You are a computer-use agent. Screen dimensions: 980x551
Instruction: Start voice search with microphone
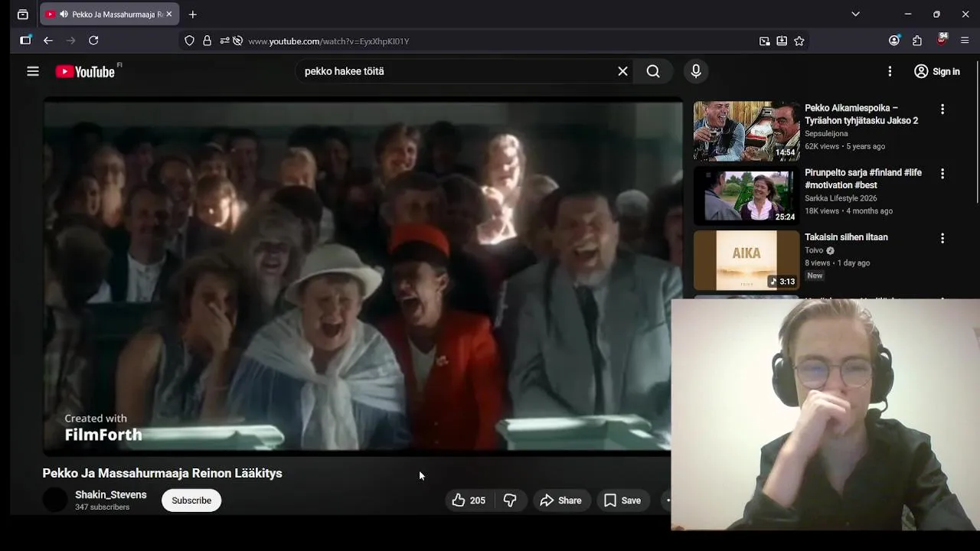[696, 71]
